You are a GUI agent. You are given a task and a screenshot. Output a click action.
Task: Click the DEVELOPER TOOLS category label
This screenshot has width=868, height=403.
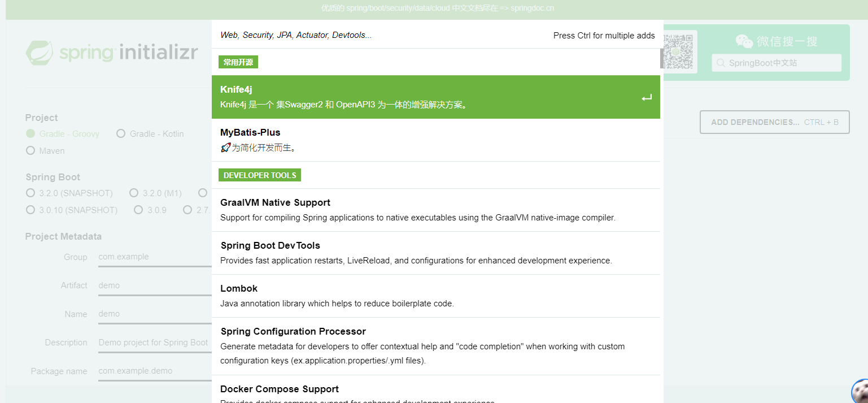[260, 175]
